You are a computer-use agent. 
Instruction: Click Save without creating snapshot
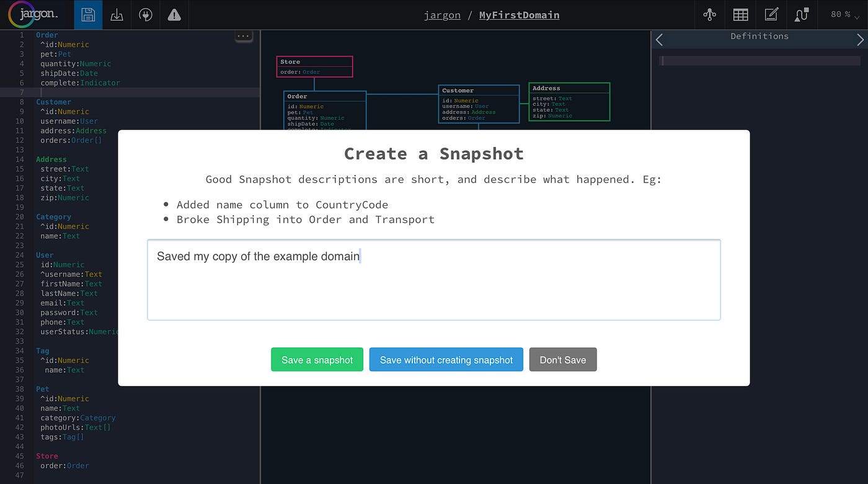coord(446,360)
